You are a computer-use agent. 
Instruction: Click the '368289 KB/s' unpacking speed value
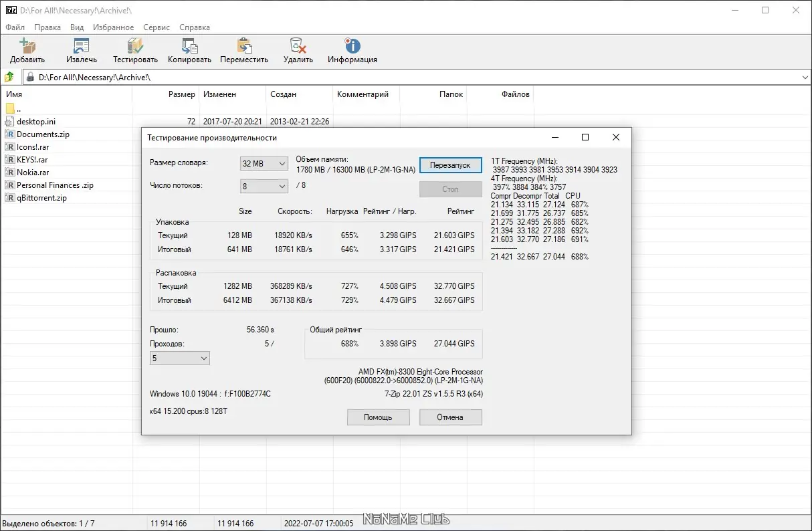pos(291,286)
